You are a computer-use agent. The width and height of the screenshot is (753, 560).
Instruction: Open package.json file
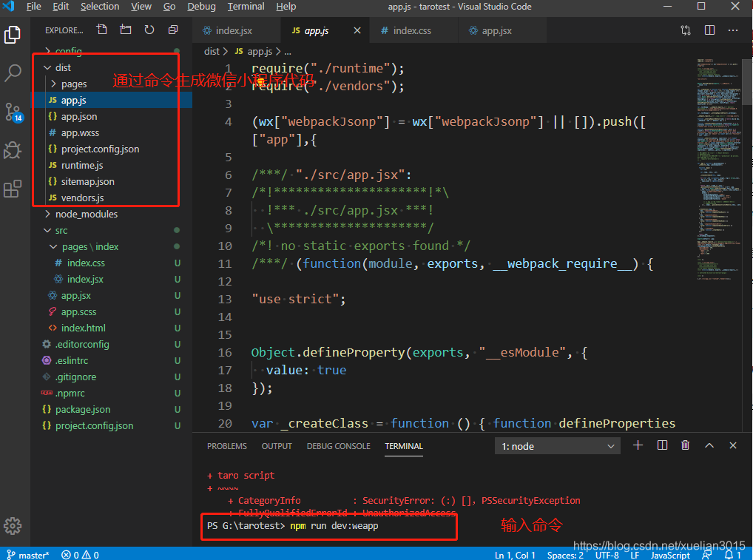[x=112, y=410]
